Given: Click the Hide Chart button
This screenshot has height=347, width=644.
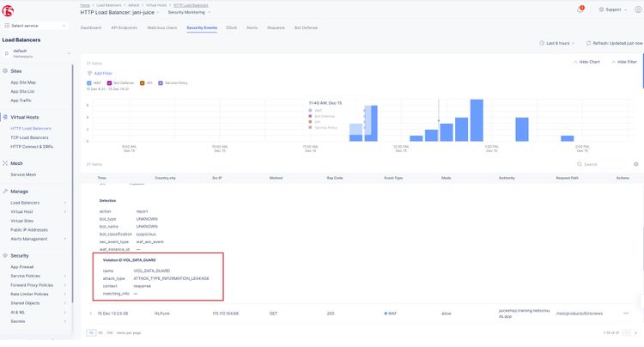Looking at the screenshot, I should point(587,62).
